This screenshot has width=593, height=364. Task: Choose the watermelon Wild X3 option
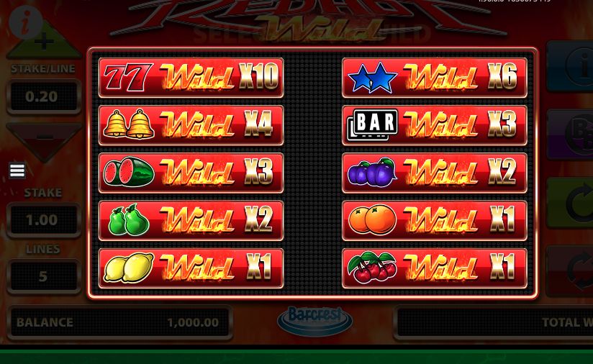tap(191, 173)
